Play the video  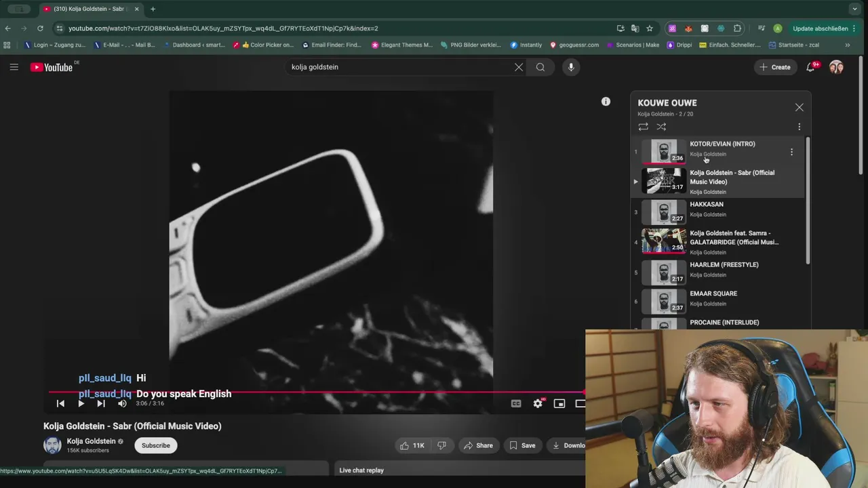81,403
